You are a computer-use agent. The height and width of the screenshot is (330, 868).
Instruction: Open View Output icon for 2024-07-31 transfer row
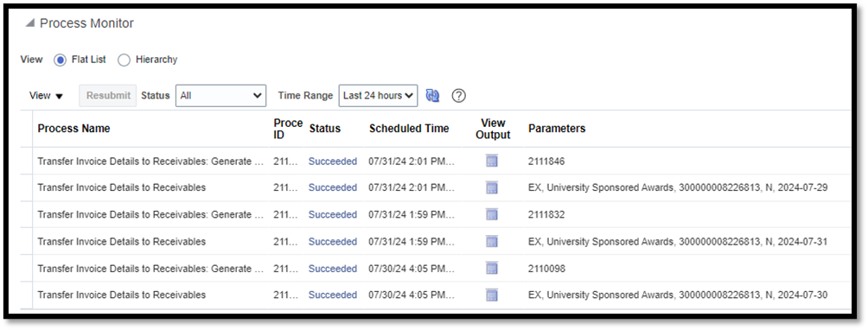[492, 242]
